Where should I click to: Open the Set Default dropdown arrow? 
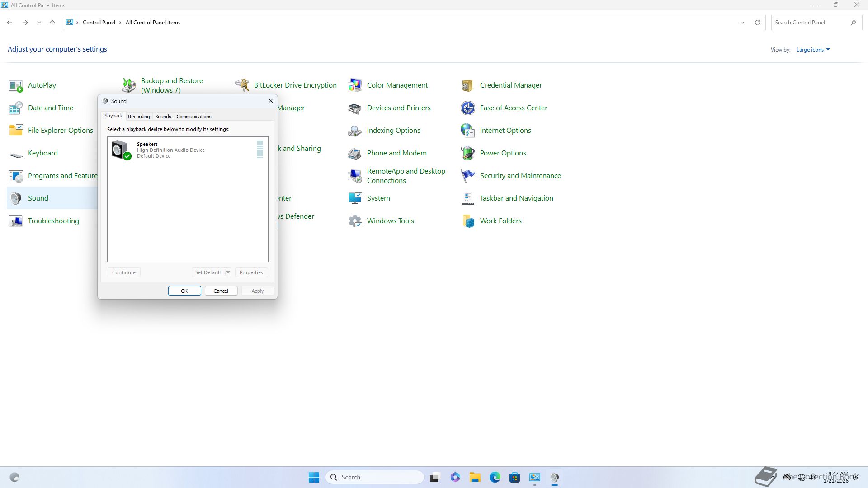228,272
